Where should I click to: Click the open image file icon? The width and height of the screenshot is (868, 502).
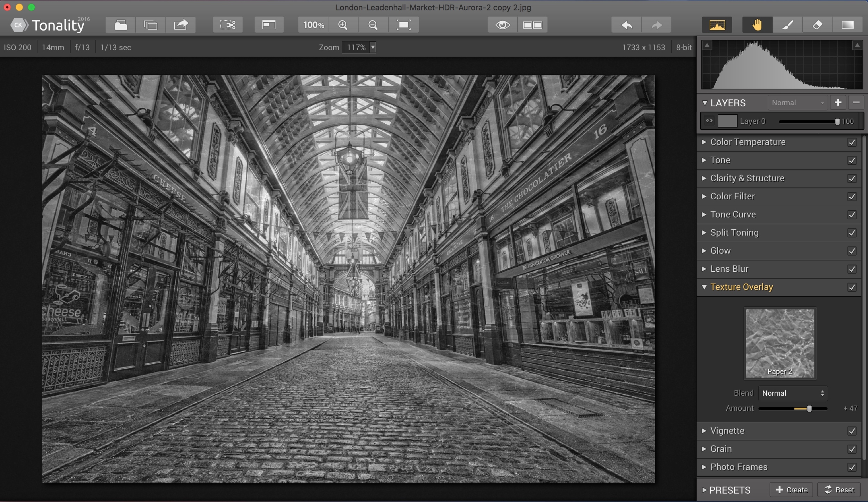pyautogui.click(x=120, y=25)
